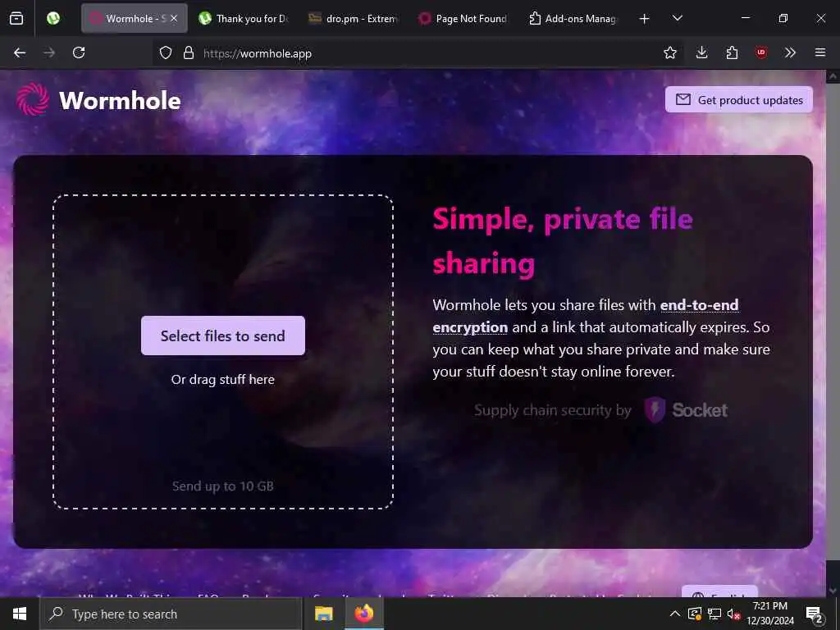Open Firefox View icon in tab strip

point(16,19)
